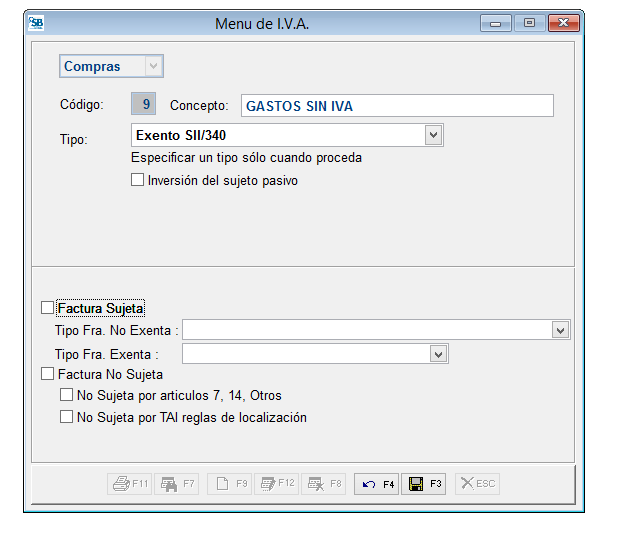The width and height of the screenshot is (635, 543).
Task: Check No Sujeta por TAI reglas de localización
Action: point(67,418)
